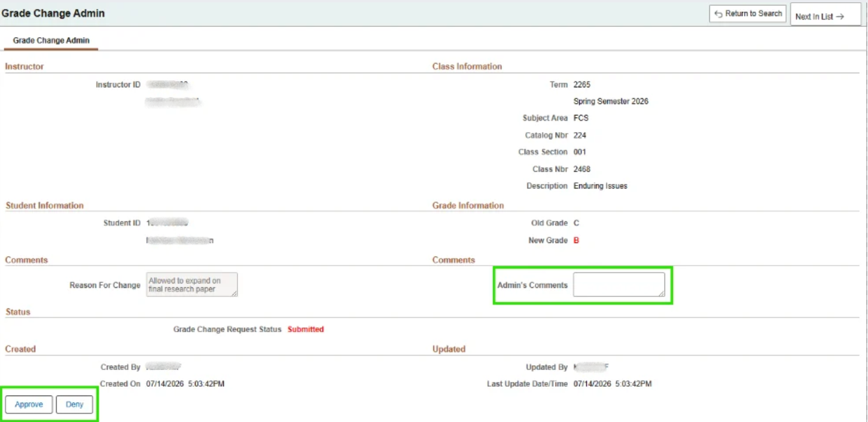The height and width of the screenshot is (422, 868).
Task: Click the Student Information section heading
Action: click(45, 205)
